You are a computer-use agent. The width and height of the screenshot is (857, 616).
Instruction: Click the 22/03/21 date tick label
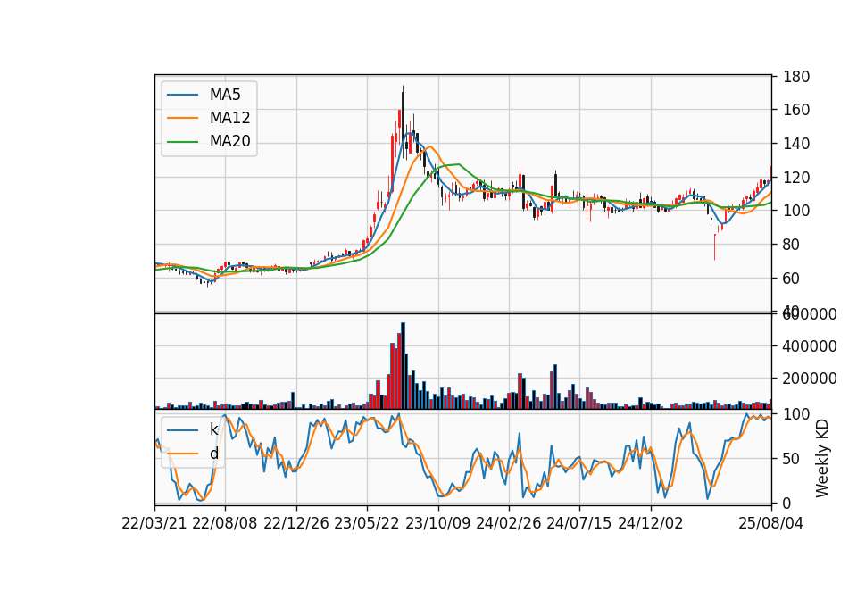pyautogui.click(x=154, y=523)
